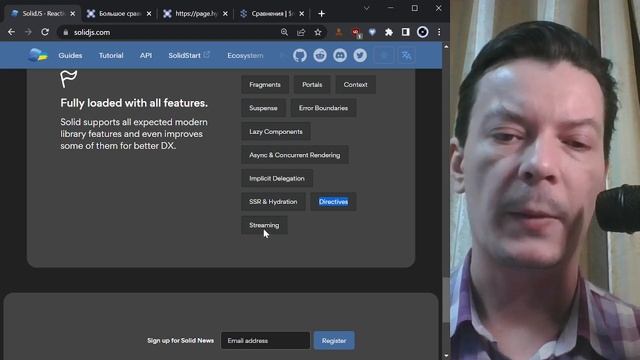Open the Reddit icon link in navbar
The height and width of the screenshot is (360, 640).
click(320, 55)
